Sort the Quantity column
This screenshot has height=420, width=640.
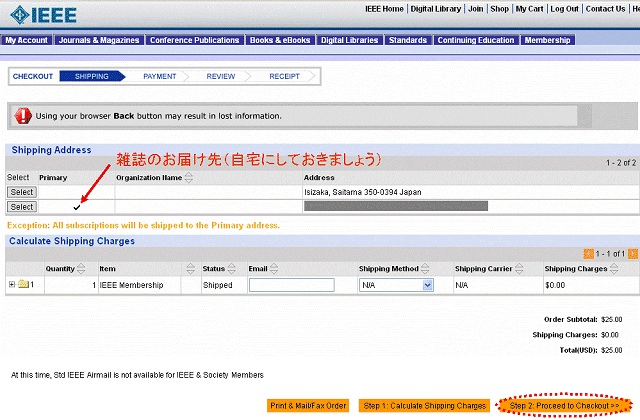(x=81, y=269)
